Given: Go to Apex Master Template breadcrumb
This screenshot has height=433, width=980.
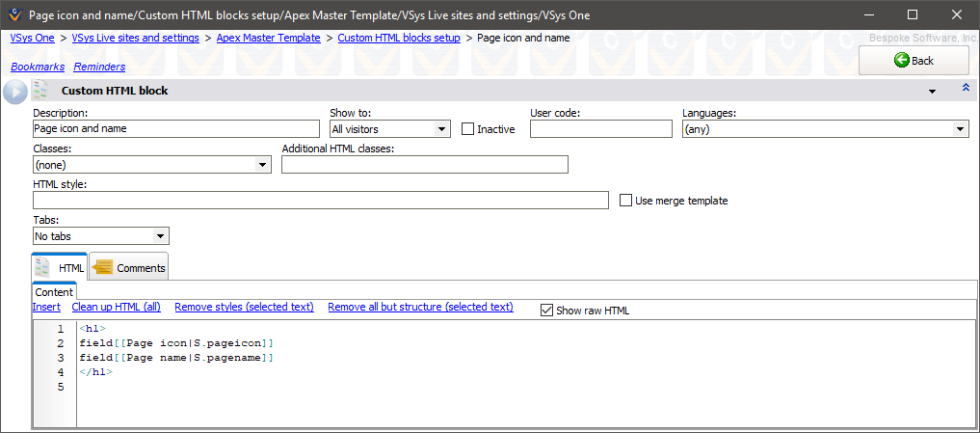Looking at the screenshot, I should tap(268, 38).
